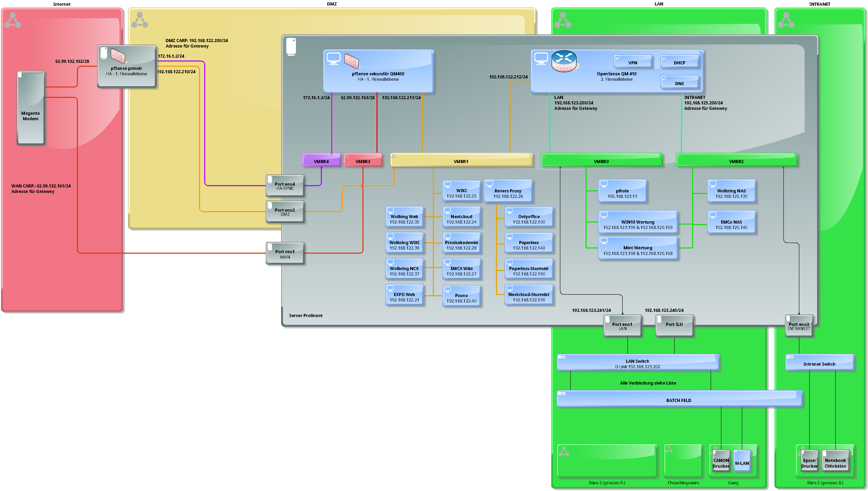Select the Wolbing Web node
868x491 pixels.
pyautogui.click(x=405, y=217)
